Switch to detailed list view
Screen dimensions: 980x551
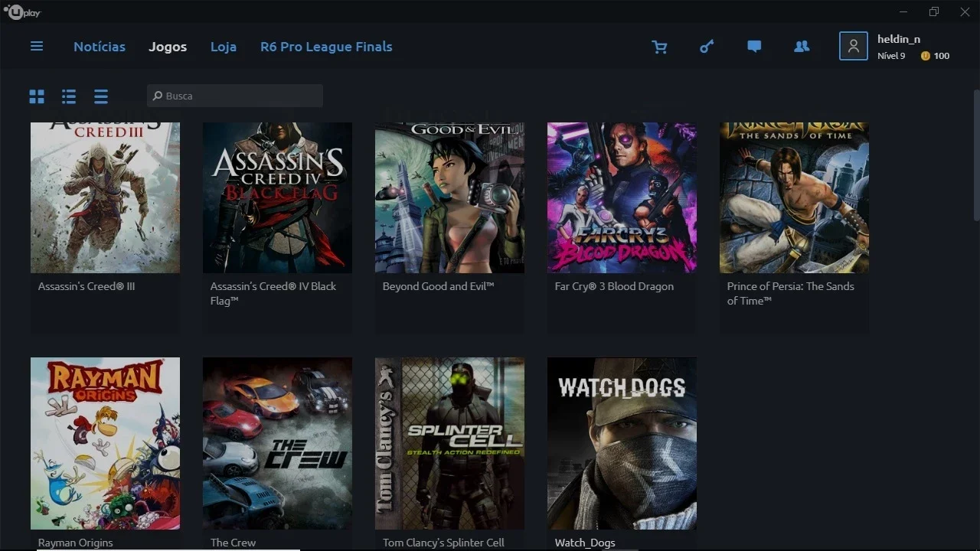pyautogui.click(x=69, y=96)
